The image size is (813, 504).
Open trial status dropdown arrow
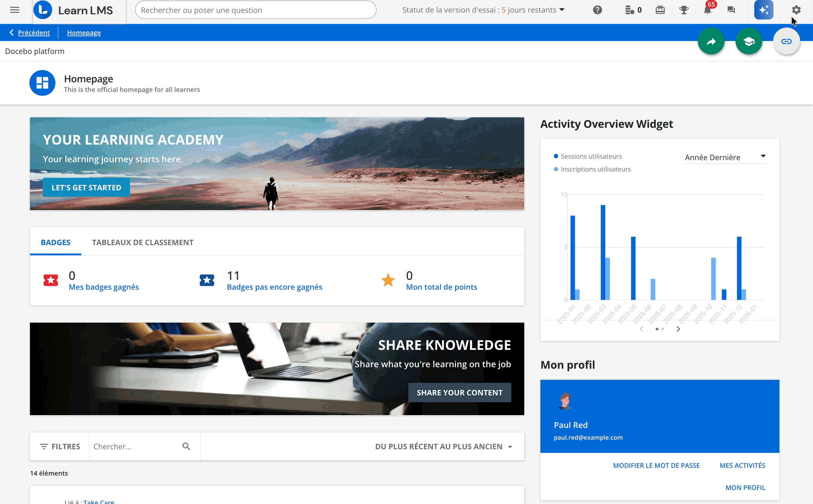[562, 10]
